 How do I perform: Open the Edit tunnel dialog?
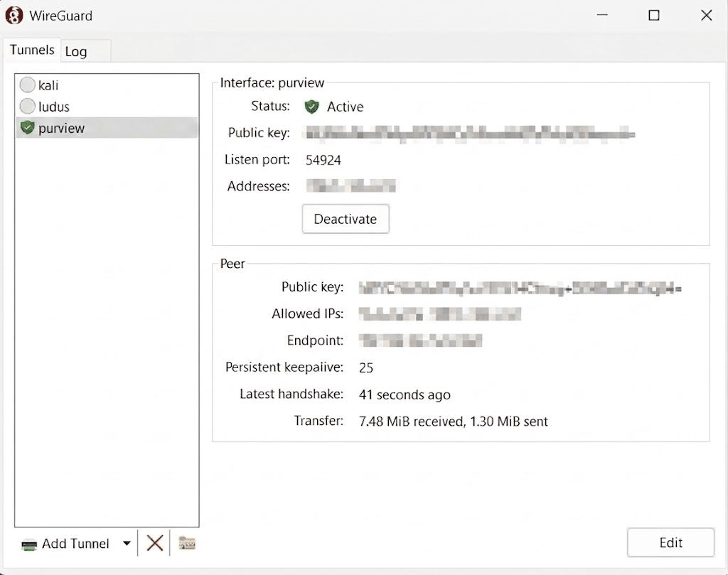tap(670, 542)
